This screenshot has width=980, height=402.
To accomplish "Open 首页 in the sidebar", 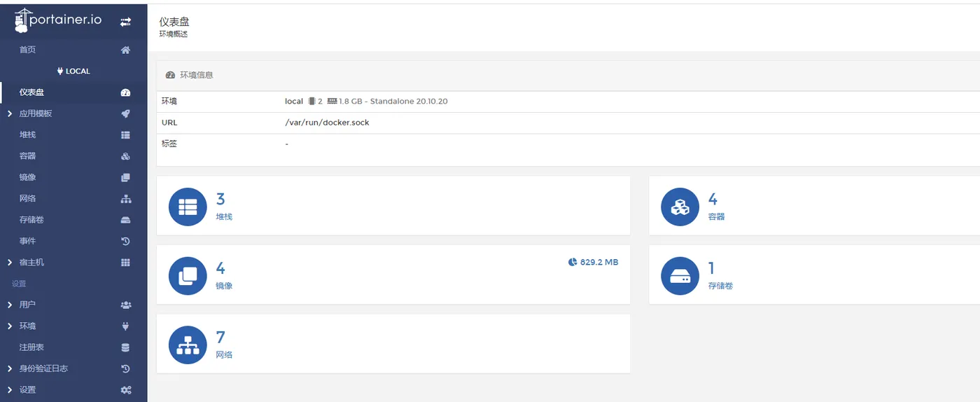I will pos(27,50).
